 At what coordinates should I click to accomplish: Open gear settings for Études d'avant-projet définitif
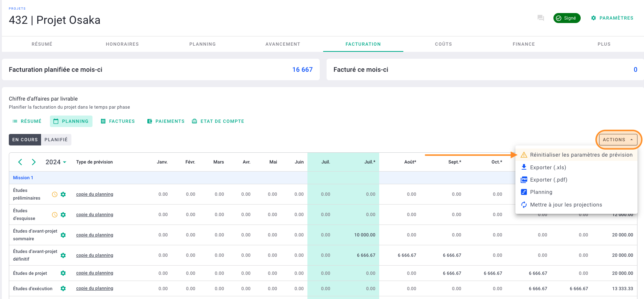(63, 255)
